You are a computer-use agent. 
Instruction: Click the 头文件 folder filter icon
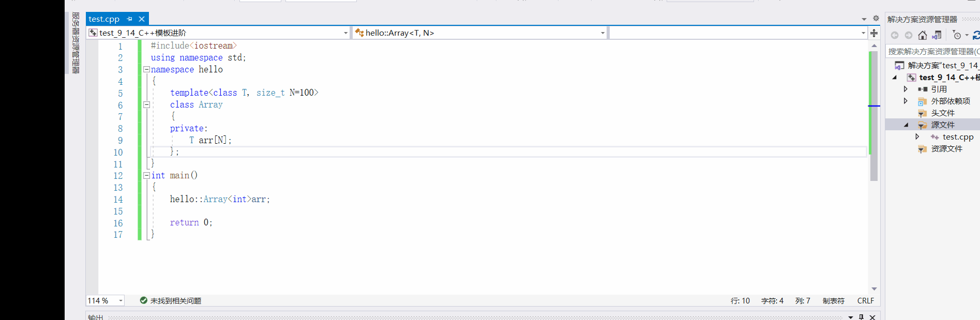922,113
